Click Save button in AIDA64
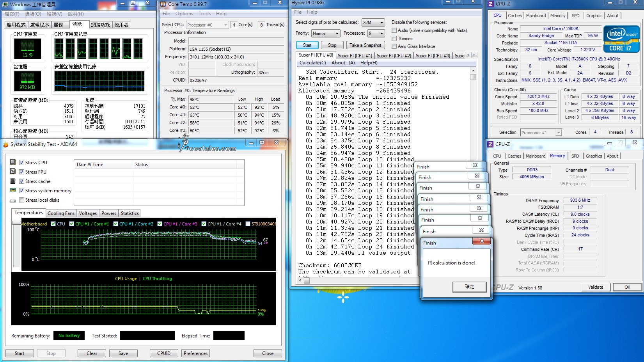644x362 pixels. (x=123, y=353)
